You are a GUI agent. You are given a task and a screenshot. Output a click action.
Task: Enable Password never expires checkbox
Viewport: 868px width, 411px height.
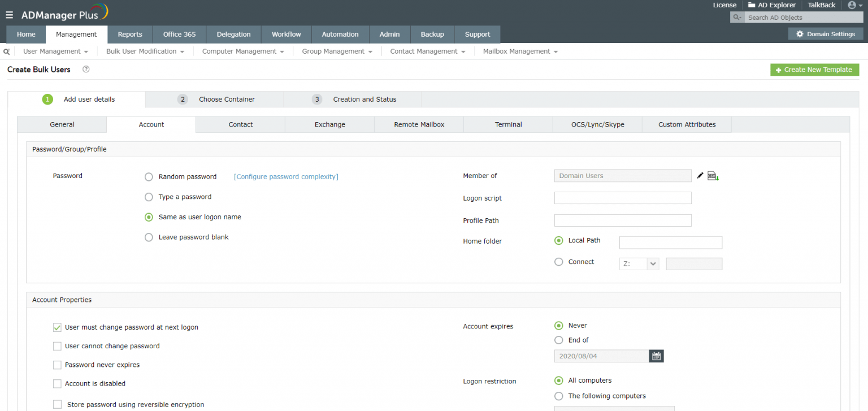(x=57, y=365)
